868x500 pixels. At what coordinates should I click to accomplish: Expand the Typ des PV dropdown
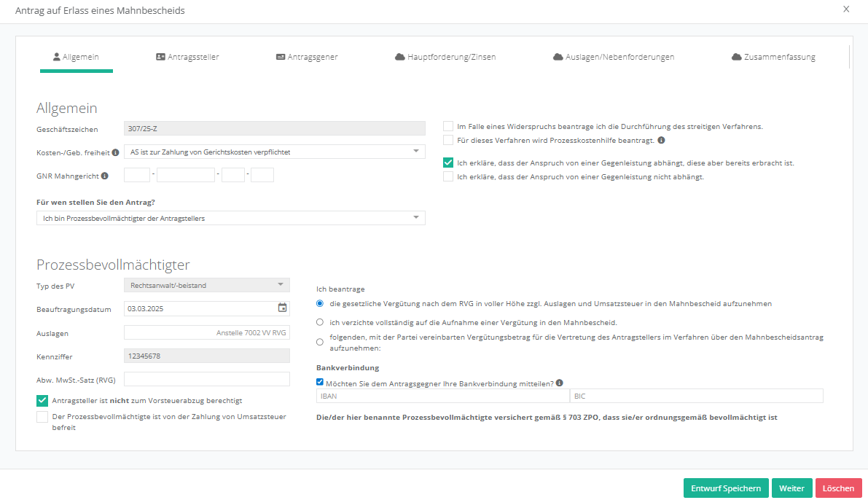[x=207, y=285]
